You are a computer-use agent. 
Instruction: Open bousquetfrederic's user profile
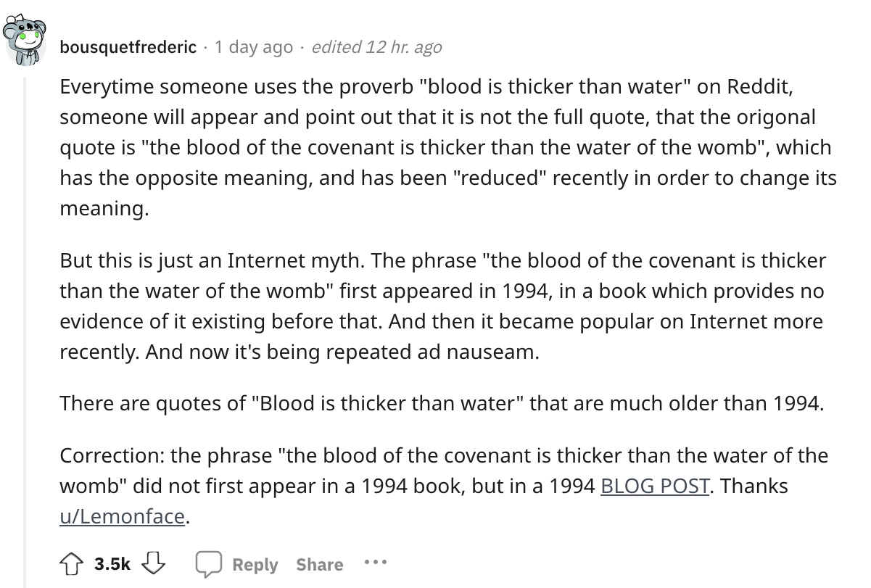pyautogui.click(x=128, y=47)
